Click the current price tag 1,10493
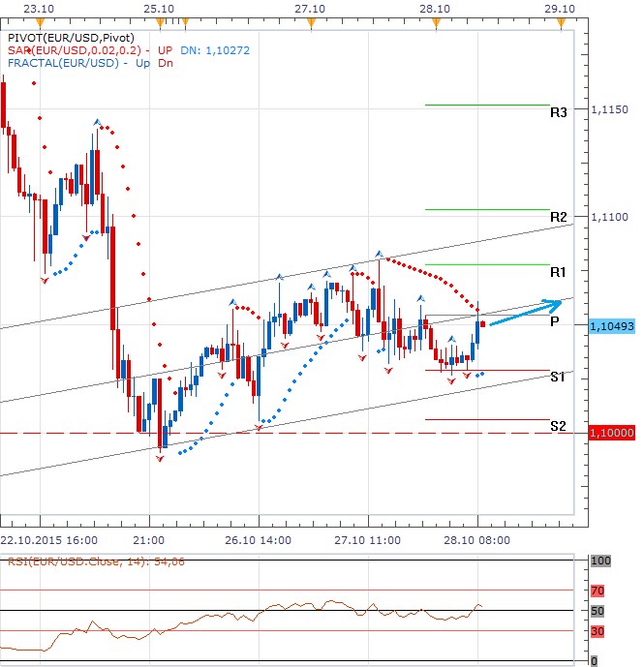Image resolution: width=644 pixels, height=667 pixels. (611, 326)
